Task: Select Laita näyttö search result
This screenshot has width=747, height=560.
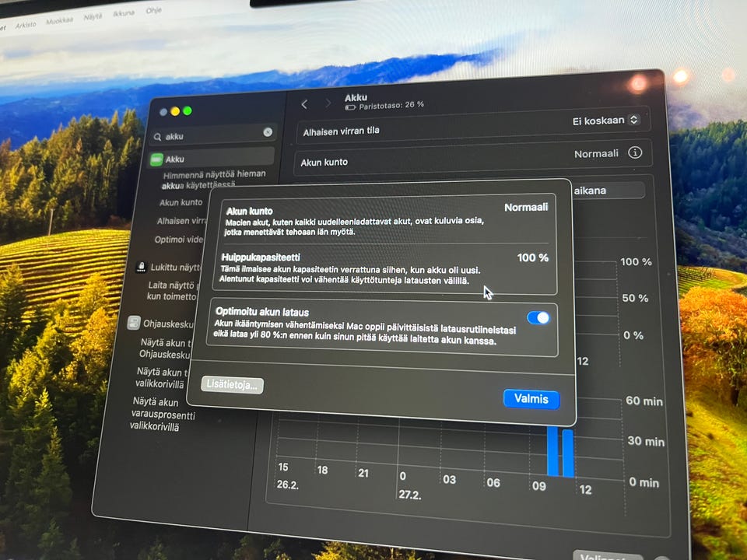Action: 171,291
